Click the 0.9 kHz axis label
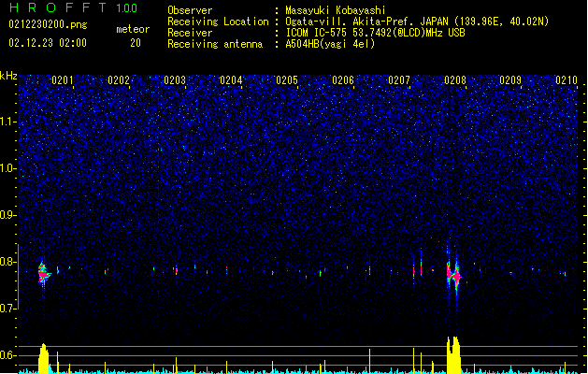The width and height of the screenshot is (588, 374). click(x=8, y=215)
